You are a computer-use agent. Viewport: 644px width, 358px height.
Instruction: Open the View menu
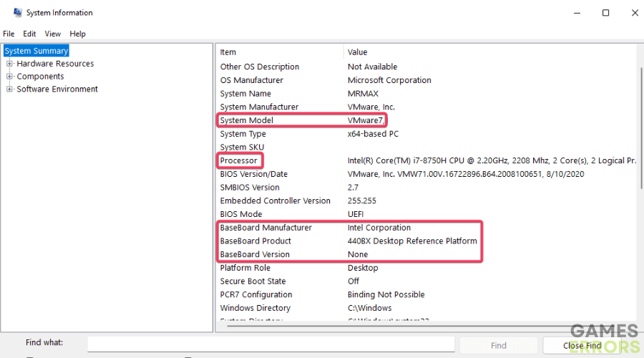pos(52,34)
